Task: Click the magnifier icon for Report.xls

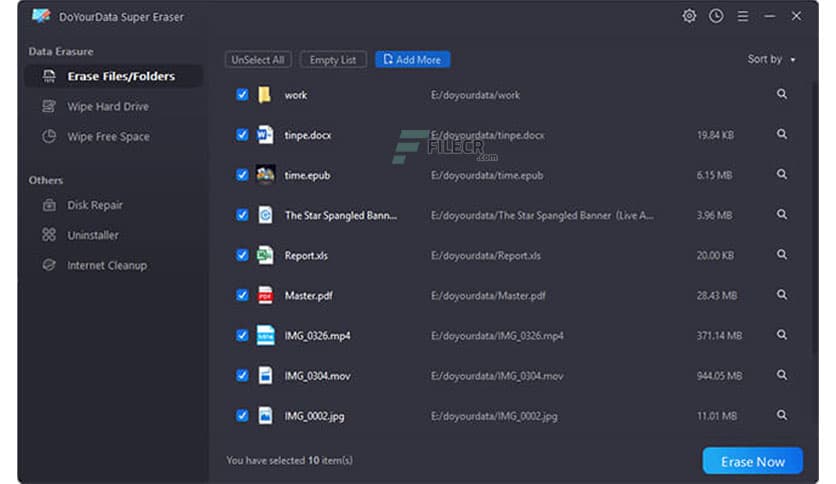Action: (x=782, y=255)
